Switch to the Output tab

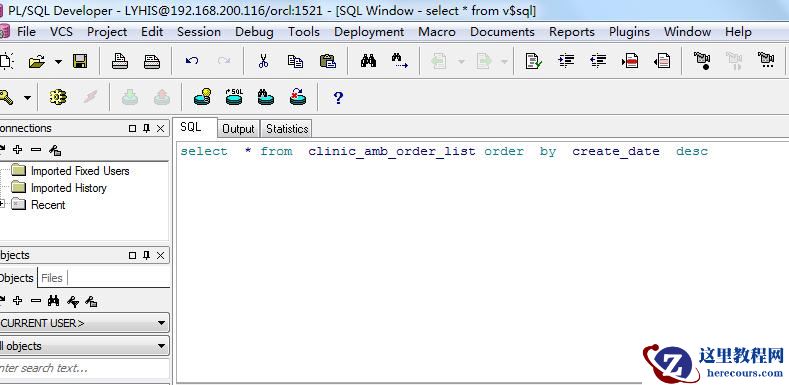pyautogui.click(x=238, y=129)
